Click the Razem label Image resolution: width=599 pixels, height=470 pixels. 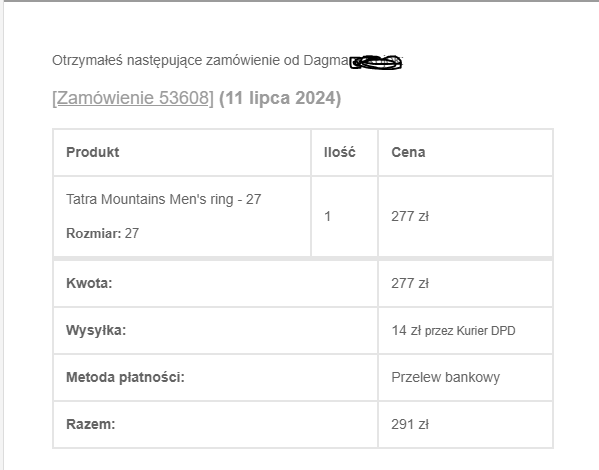point(91,424)
